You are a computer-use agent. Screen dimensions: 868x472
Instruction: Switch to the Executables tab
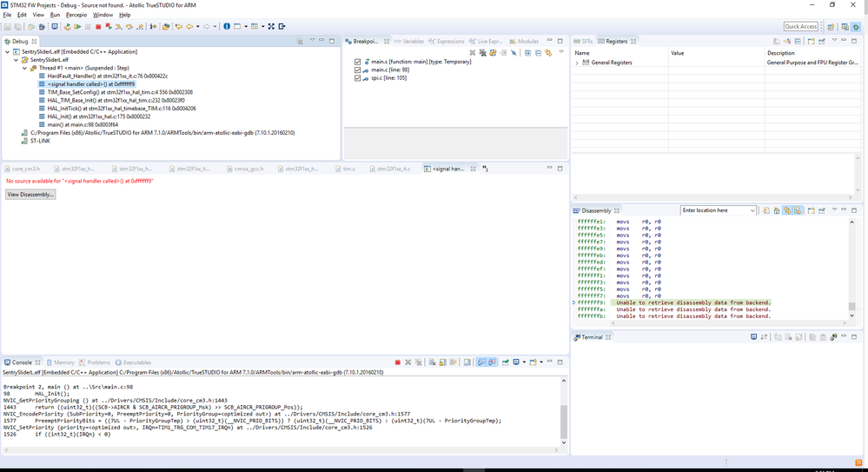pyautogui.click(x=133, y=362)
